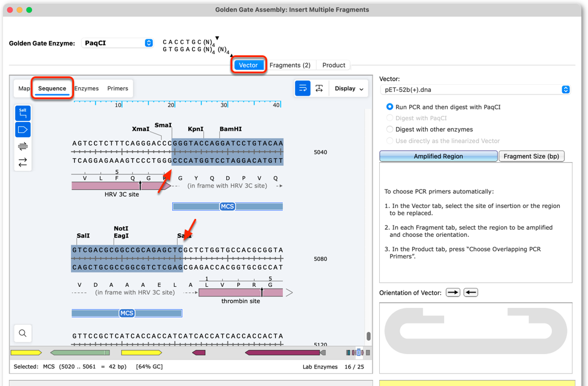Click first yellow feature in minimap
The image size is (588, 386).
tap(26, 353)
